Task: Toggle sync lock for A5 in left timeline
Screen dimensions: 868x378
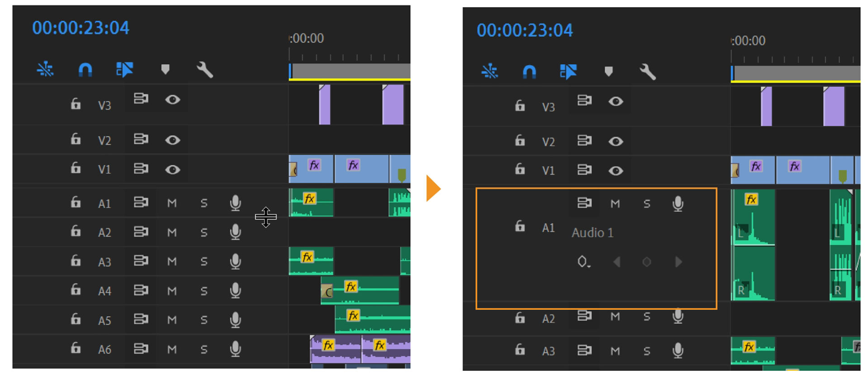Action: 141,319
